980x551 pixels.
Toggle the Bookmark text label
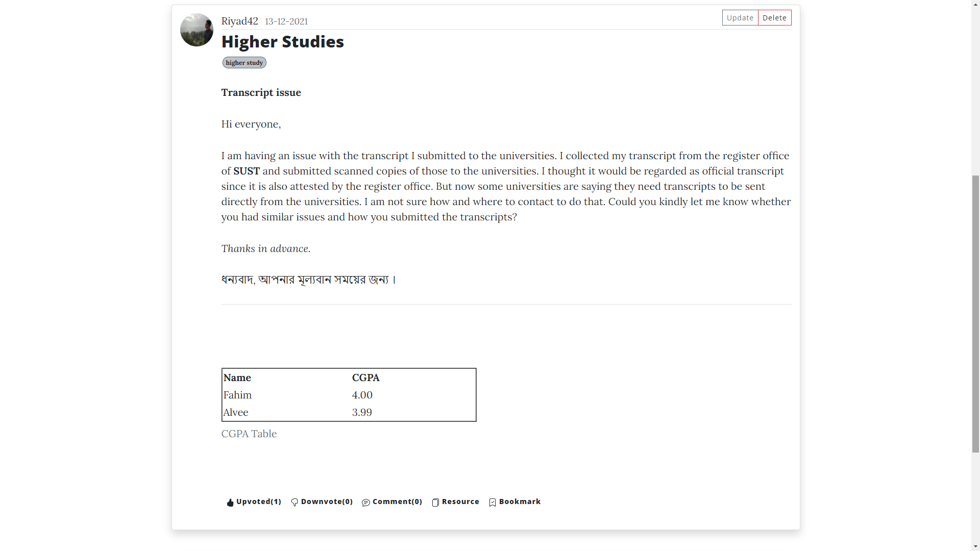pyautogui.click(x=520, y=502)
